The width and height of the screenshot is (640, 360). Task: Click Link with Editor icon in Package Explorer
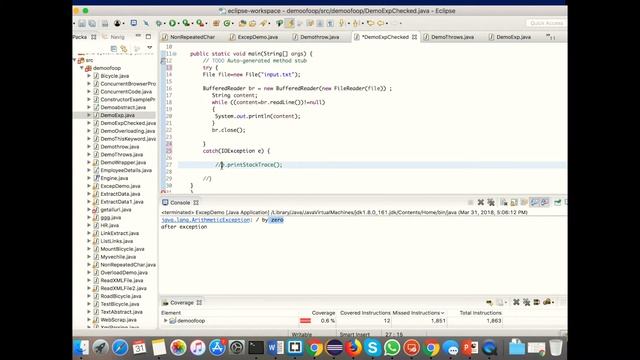tap(124, 49)
